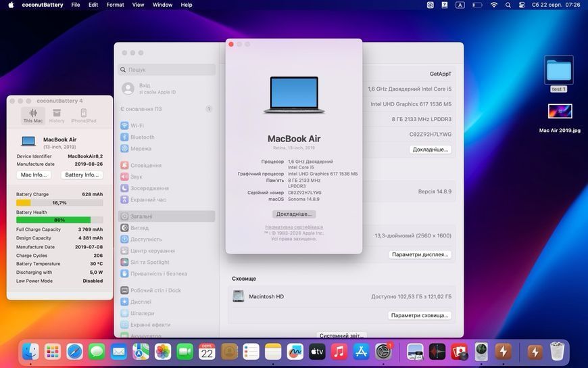588x368 pixels.
Task: Click the Battery Charge 16,7% bar
Action: pyautogui.click(x=59, y=203)
